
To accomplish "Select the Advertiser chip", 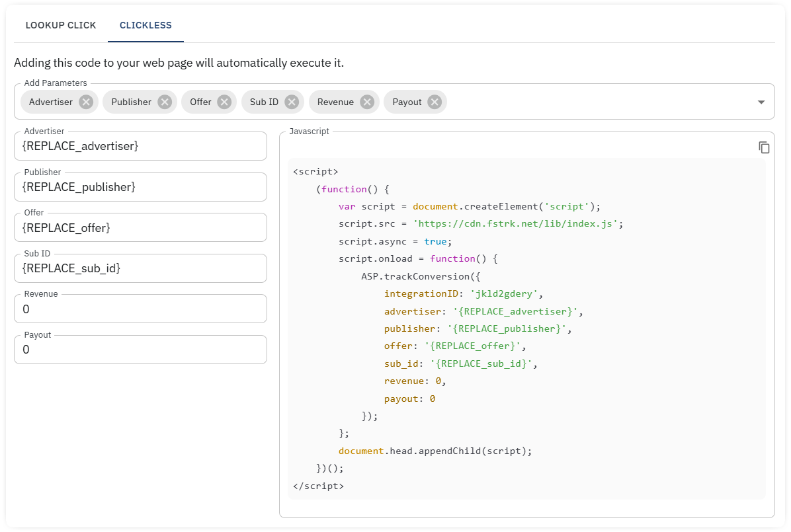I will pos(50,102).
